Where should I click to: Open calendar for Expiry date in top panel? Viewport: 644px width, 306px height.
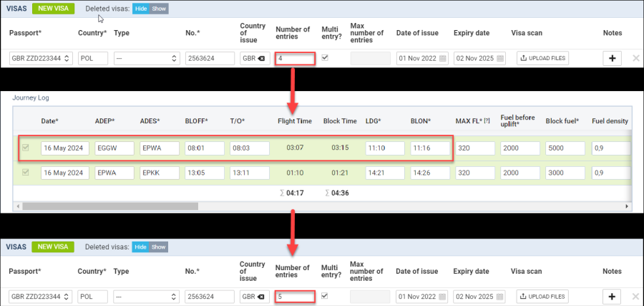[500, 58]
